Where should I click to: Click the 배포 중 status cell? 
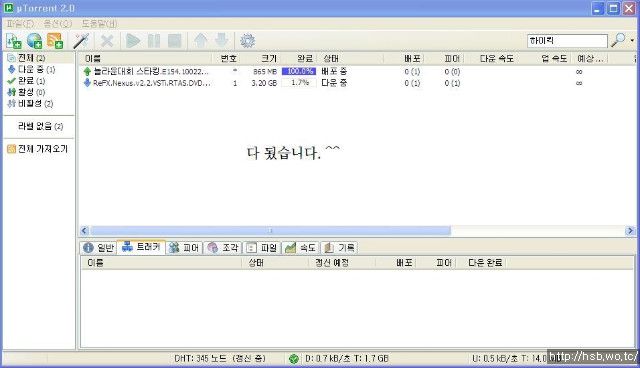334,71
